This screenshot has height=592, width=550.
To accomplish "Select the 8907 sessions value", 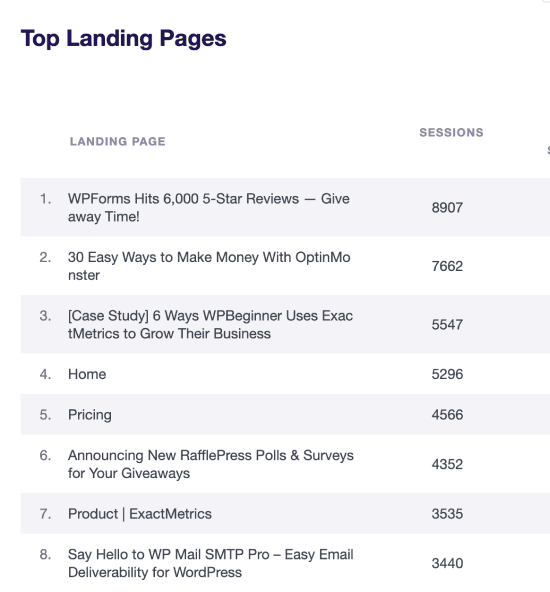I will click(x=447, y=208).
